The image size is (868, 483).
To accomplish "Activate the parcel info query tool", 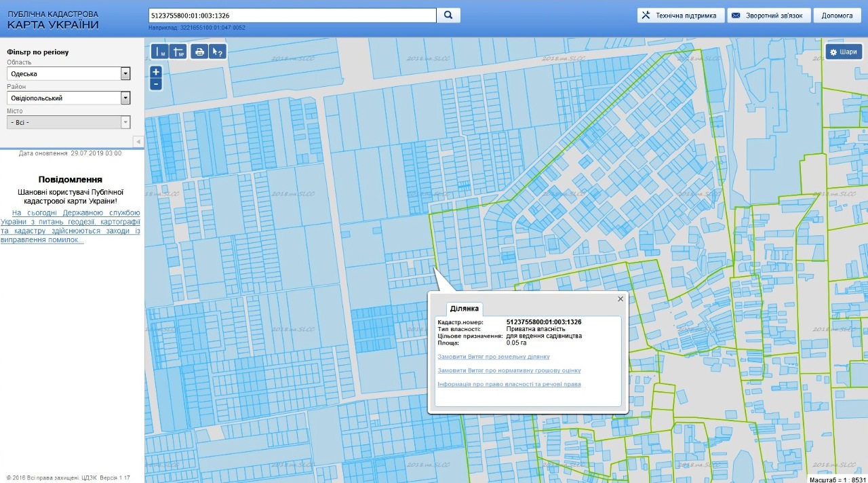I will pos(217,52).
